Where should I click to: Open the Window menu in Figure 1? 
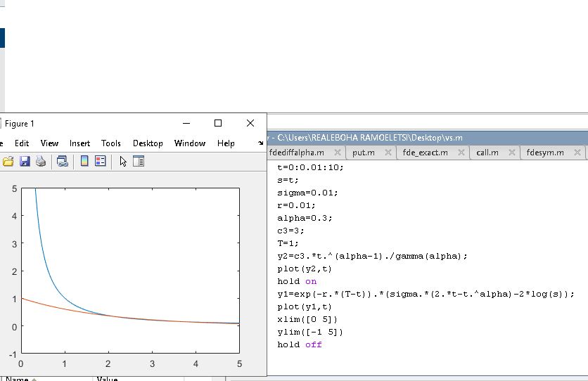190,143
